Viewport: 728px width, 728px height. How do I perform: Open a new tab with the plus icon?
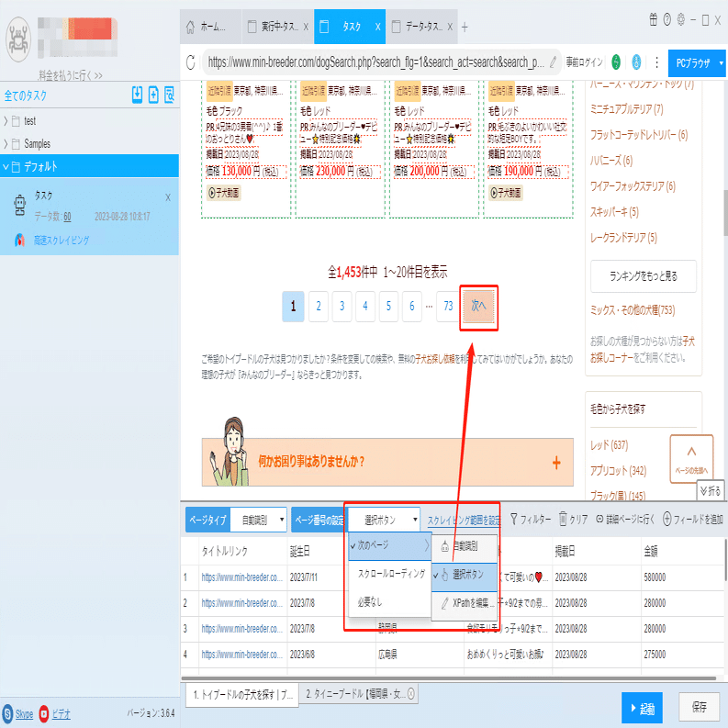465,28
